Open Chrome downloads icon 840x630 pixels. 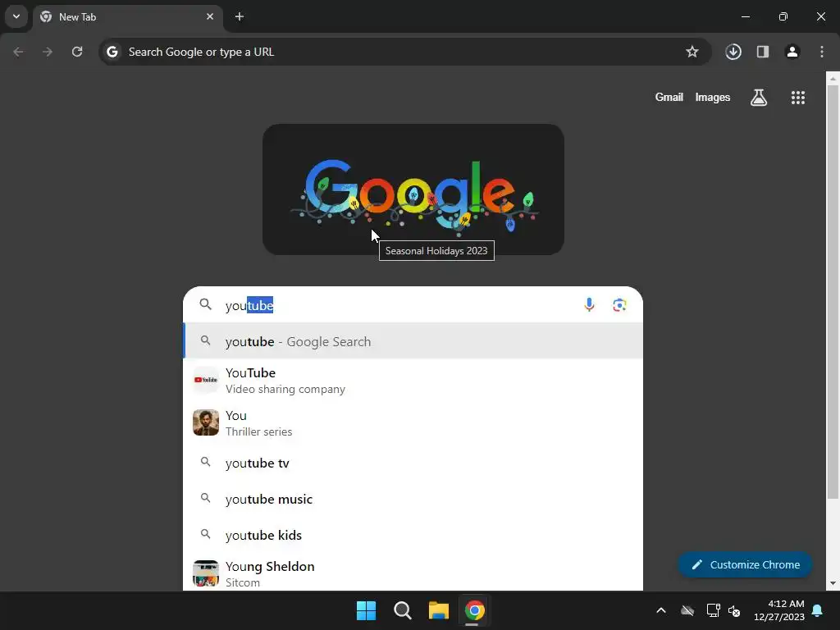733,52
